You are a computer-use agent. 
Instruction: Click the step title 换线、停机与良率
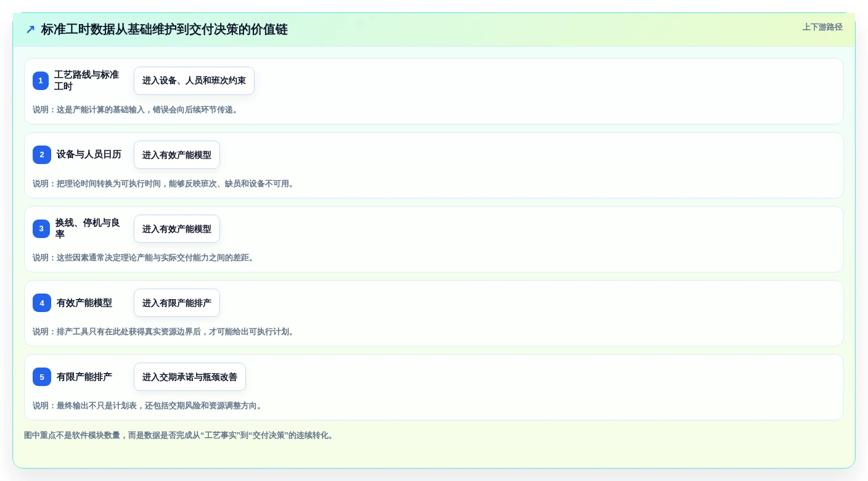(88, 229)
